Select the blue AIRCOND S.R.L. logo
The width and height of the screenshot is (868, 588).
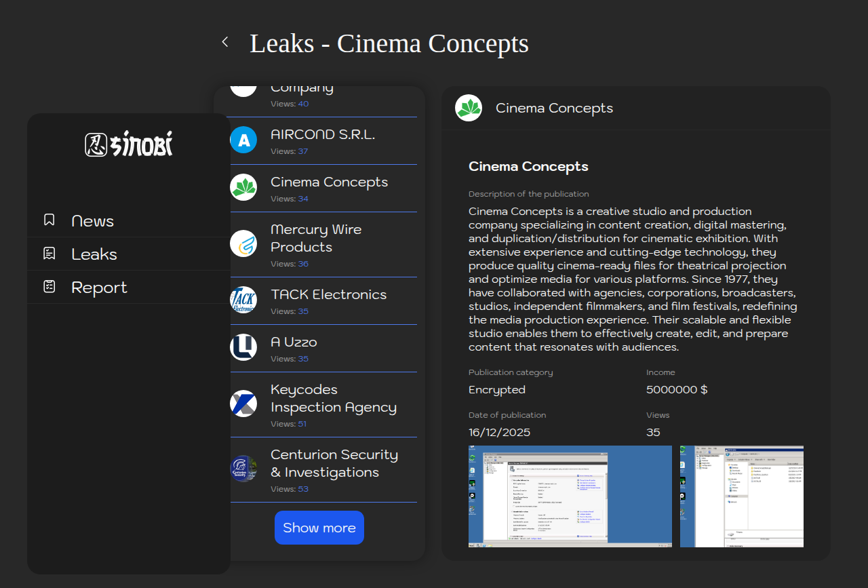pos(243,140)
